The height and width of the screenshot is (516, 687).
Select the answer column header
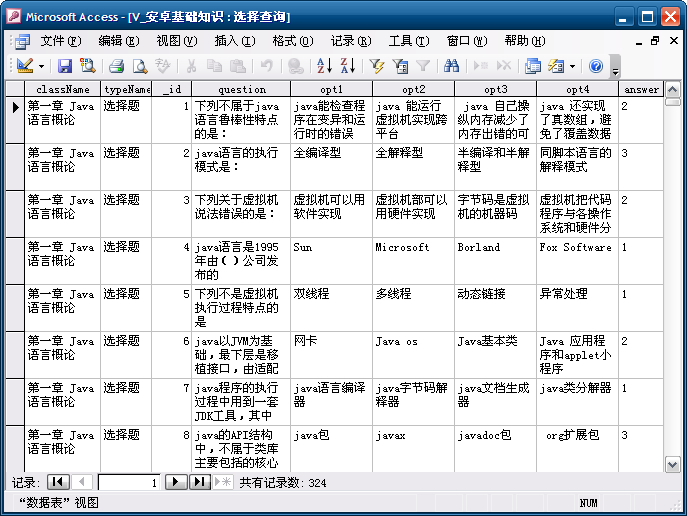click(641, 89)
